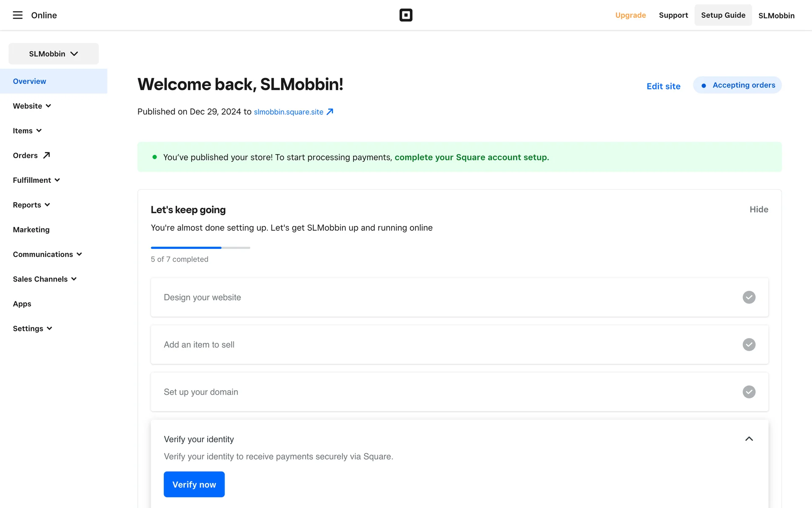Screen dimensions: 812x508
Task: Click the Add an item checkmark
Action: [x=749, y=345]
